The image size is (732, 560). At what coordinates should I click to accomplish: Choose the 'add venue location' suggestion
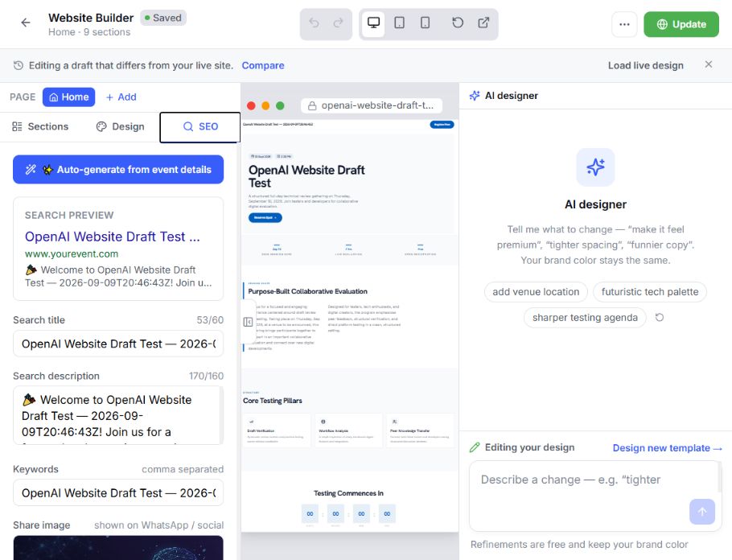536,292
